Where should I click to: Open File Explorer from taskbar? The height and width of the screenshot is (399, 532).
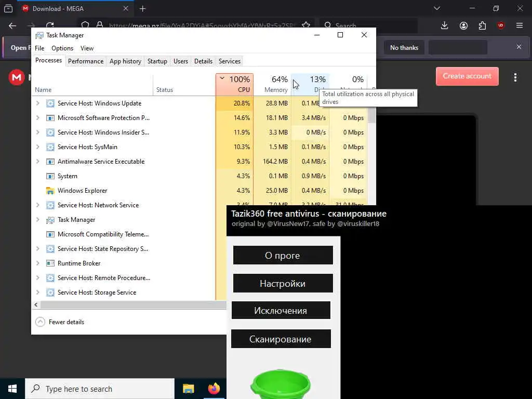[x=188, y=389]
